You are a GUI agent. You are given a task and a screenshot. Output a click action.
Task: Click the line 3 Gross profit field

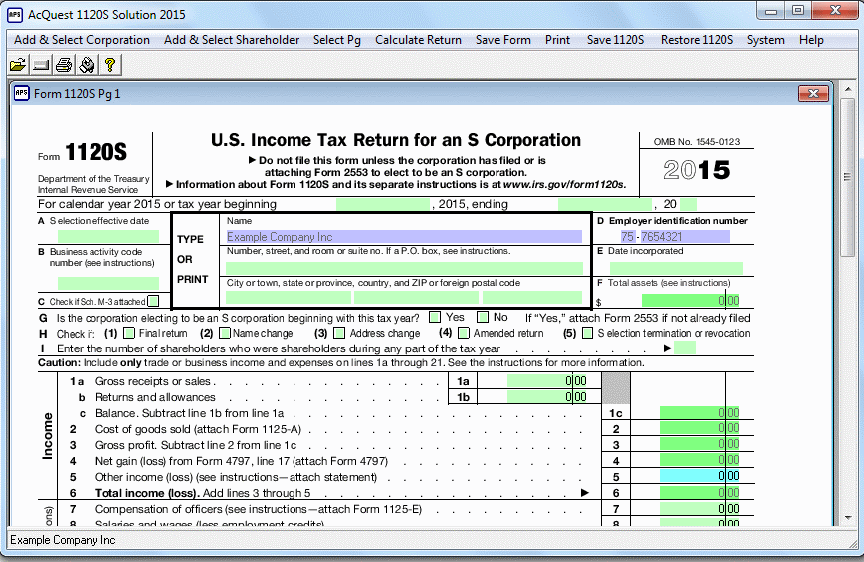click(700, 444)
